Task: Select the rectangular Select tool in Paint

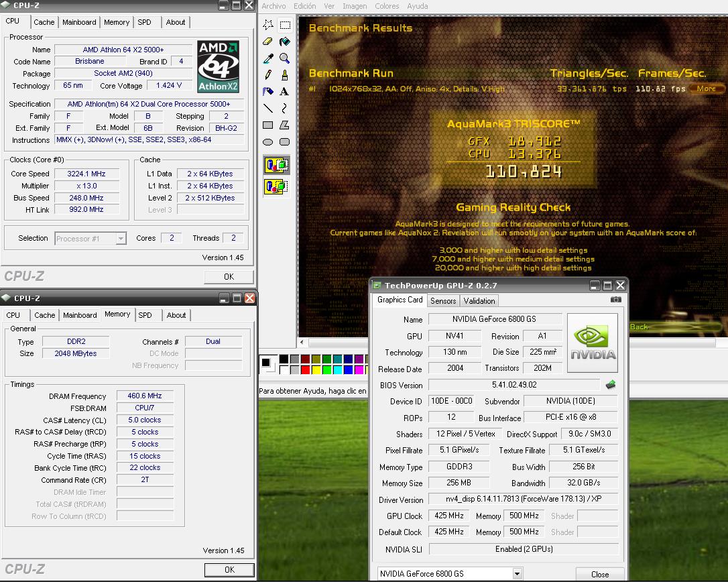Action: point(285,25)
